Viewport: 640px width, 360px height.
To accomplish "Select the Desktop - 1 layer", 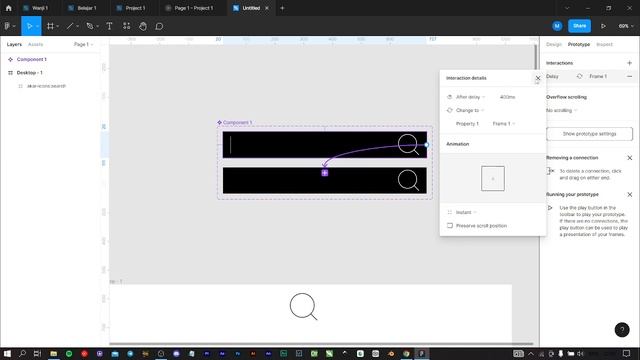I will coord(29,73).
